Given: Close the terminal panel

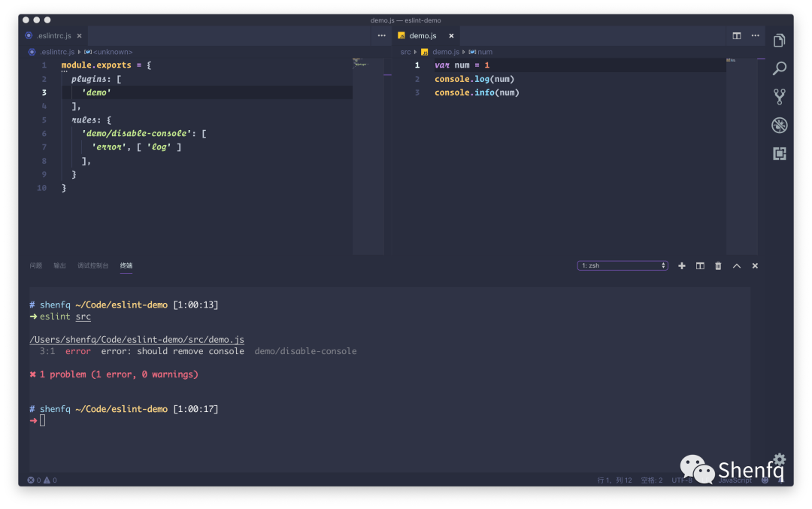Looking at the screenshot, I should 755,265.
